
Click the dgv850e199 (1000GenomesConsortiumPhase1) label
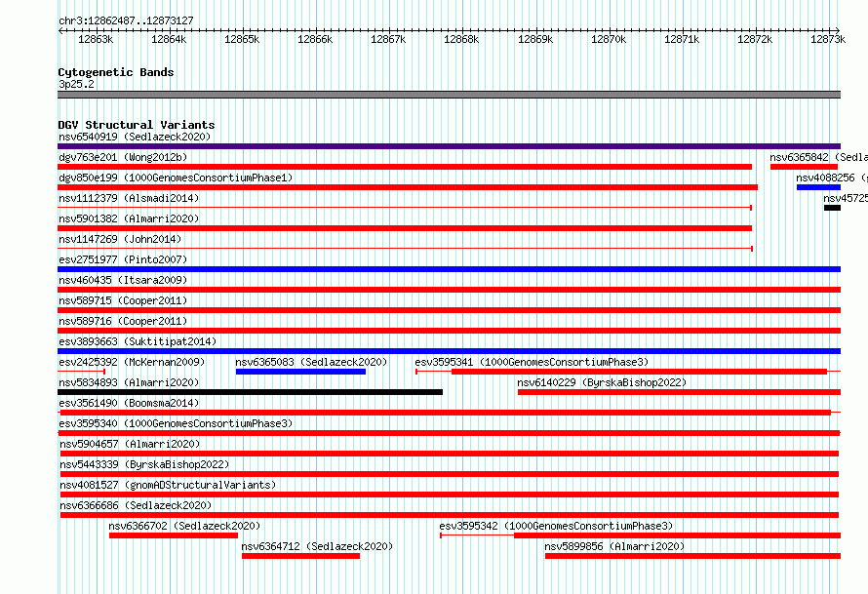click(176, 178)
